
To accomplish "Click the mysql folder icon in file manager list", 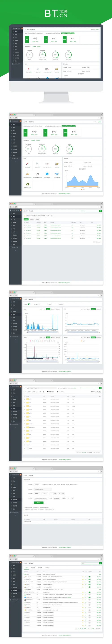I will 27,409.
